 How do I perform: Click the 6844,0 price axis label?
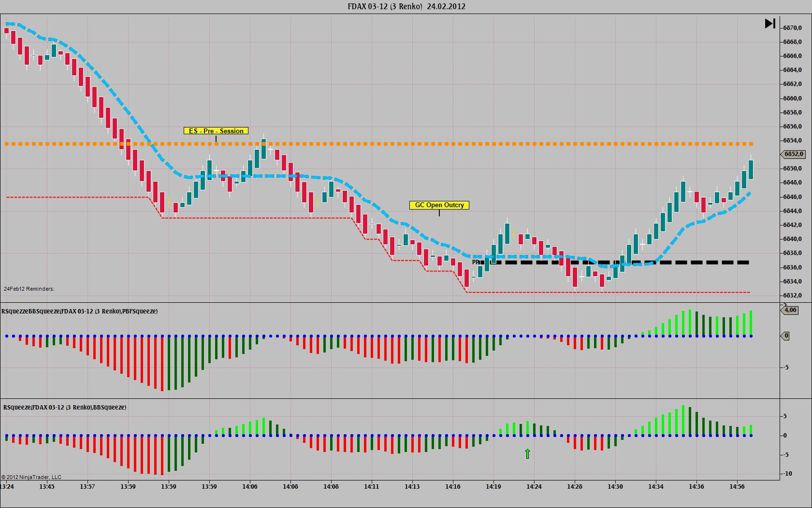click(792, 211)
